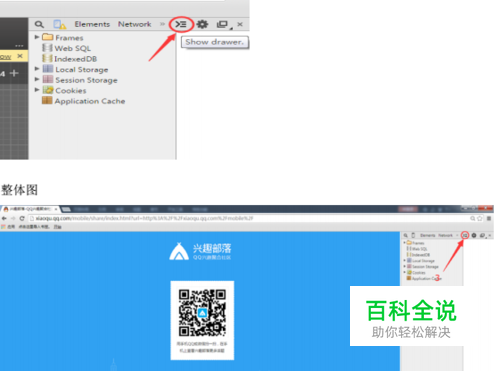Click the plus icon in the dark side panel
Screen dimensions: 500x371
[14, 73]
